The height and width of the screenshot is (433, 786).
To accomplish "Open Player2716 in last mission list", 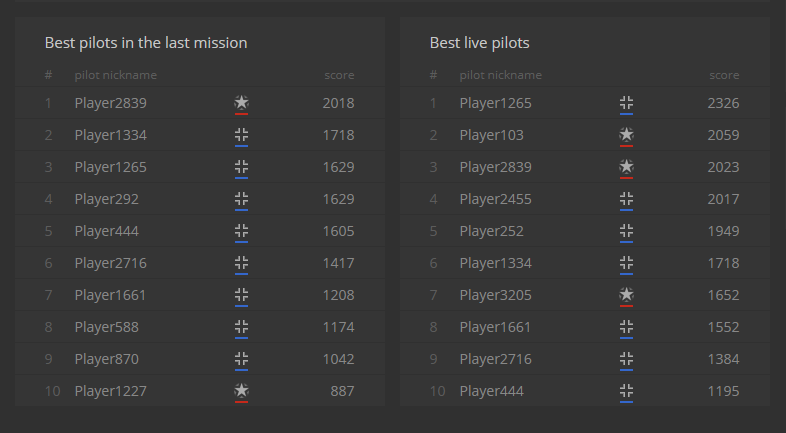I will 110,263.
